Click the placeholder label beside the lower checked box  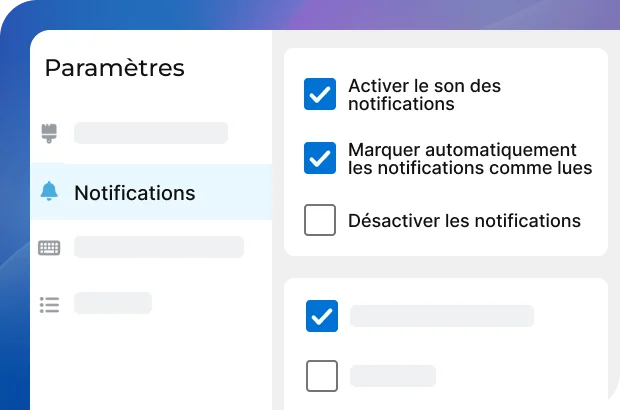point(441,316)
